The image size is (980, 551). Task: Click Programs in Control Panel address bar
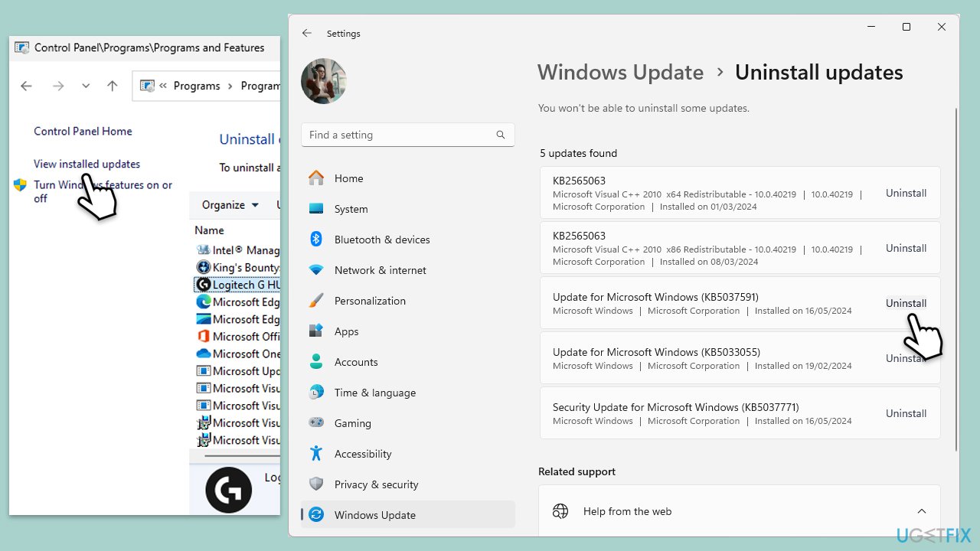pyautogui.click(x=197, y=86)
